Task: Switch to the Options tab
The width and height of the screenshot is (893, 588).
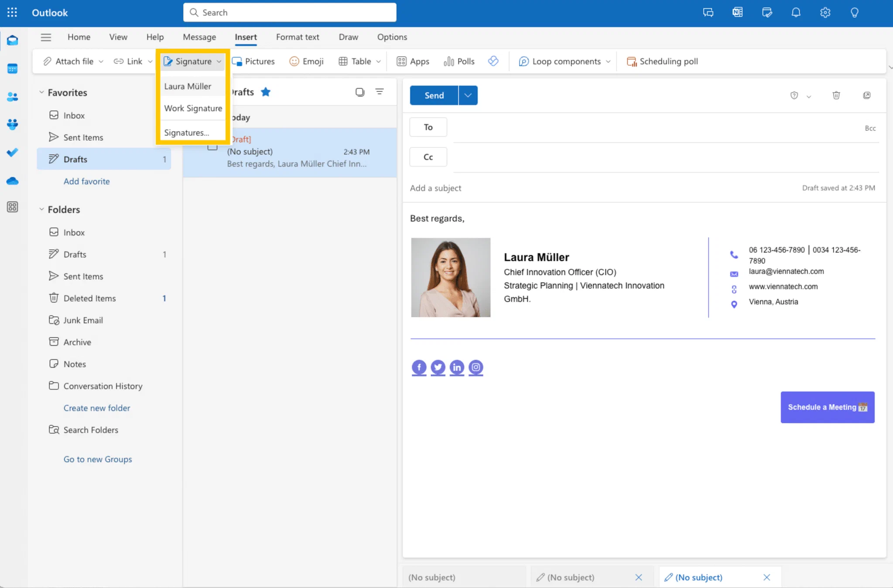Action: click(x=392, y=37)
